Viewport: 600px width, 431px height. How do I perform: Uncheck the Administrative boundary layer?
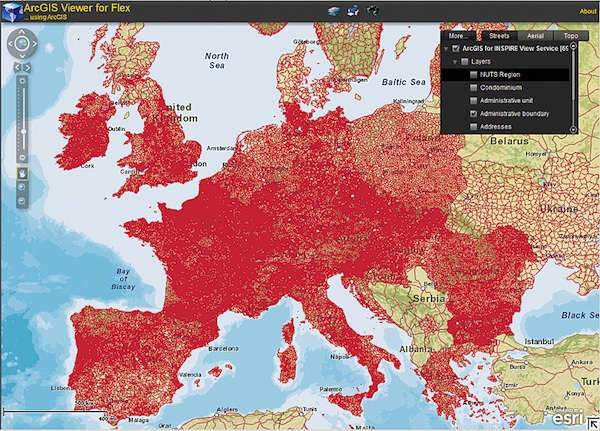point(473,115)
